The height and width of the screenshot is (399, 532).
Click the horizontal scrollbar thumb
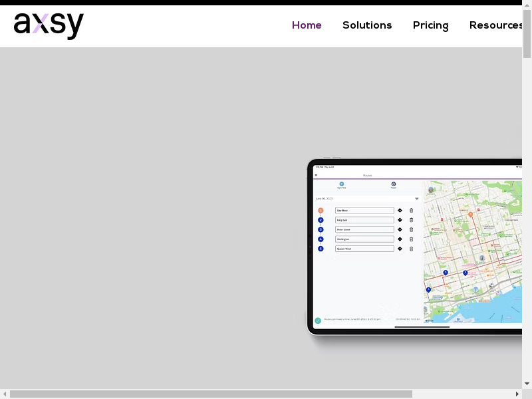pyautogui.click(x=210, y=394)
